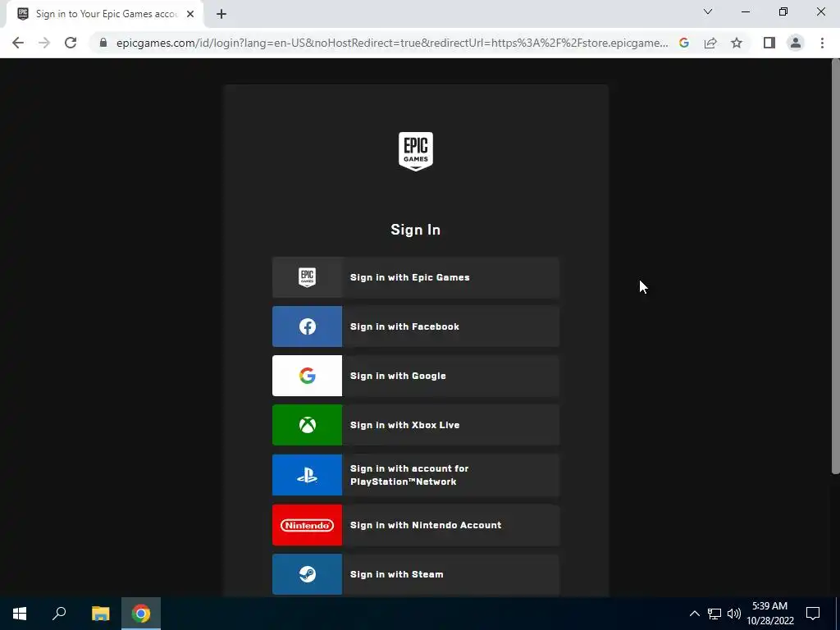Open the Chrome side panel
Viewport: 840px width, 630px height.
769,43
